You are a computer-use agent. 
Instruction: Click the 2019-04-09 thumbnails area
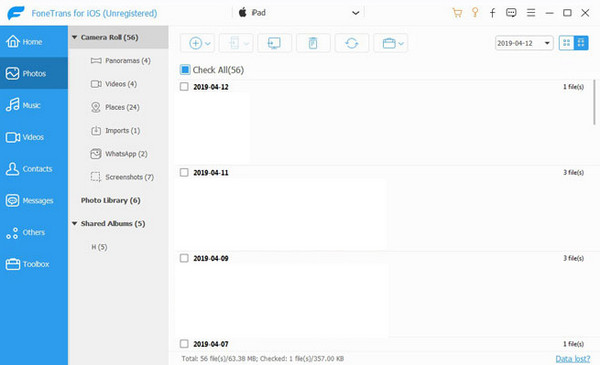click(x=282, y=300)
